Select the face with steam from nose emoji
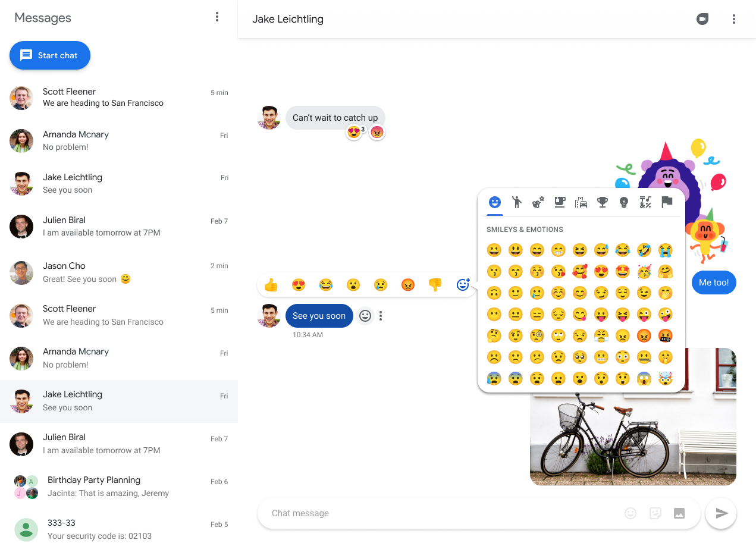The width and height of the screenshot is (756, 543). (x=601, y=336)
